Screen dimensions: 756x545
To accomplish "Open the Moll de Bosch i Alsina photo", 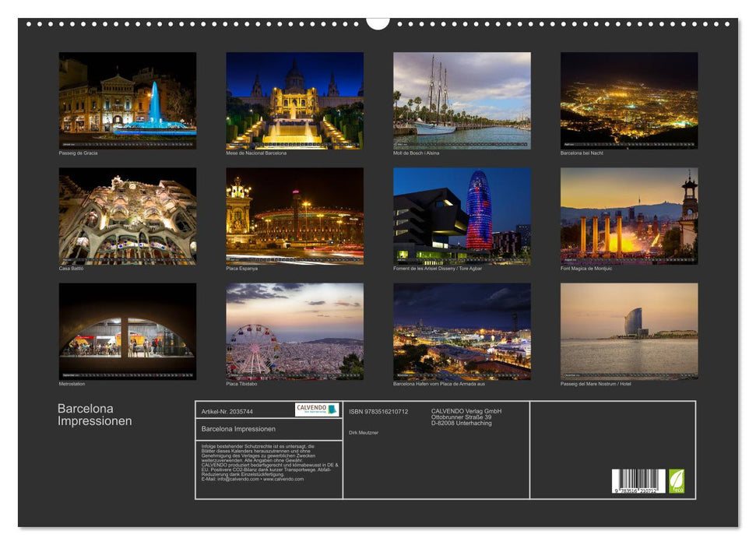I will pyautogui.click(x=460, y=100).
